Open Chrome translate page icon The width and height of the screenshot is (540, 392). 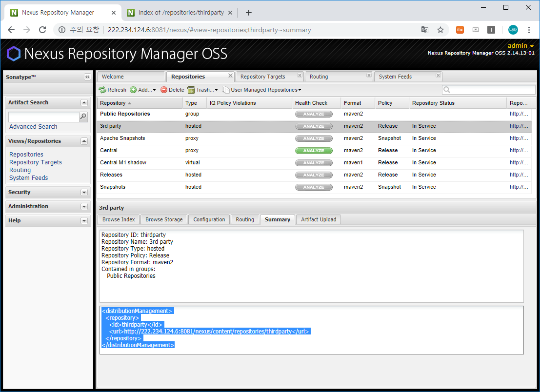click(x=424, y=30)
